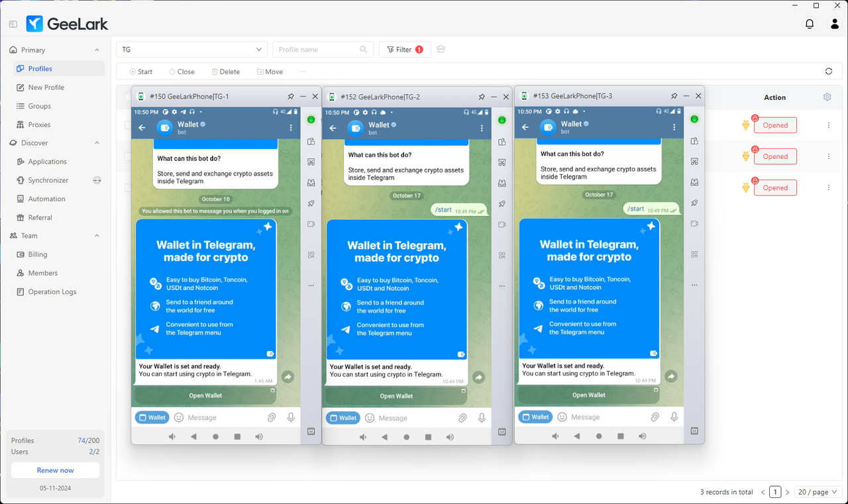Toggle the green status indicator in TG-3

(x=694, y=119)
